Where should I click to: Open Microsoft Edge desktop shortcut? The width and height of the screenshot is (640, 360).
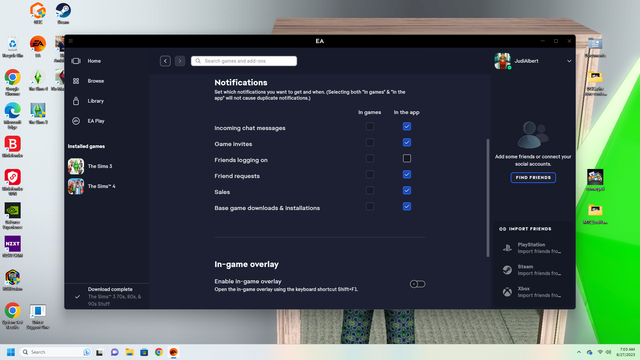tap(12, 116)
